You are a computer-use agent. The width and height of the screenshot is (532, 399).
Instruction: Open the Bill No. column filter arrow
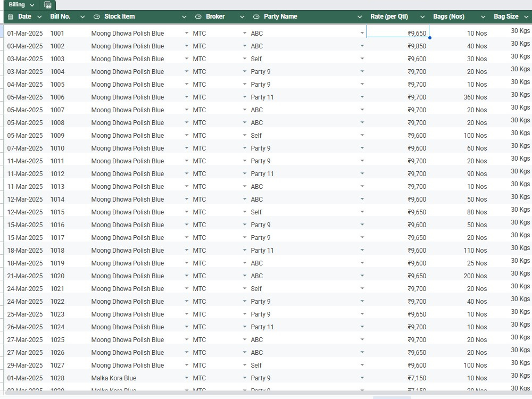[82, 16]
